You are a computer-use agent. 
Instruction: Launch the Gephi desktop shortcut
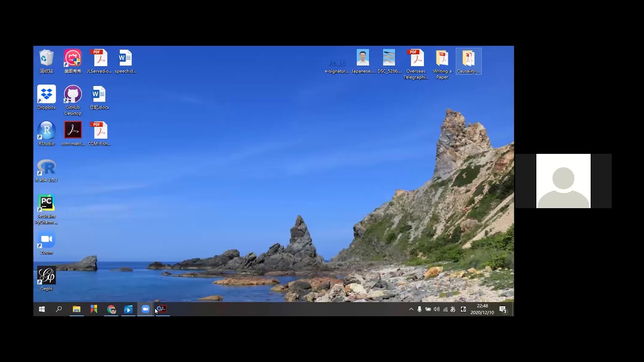[x=46, y=279]
